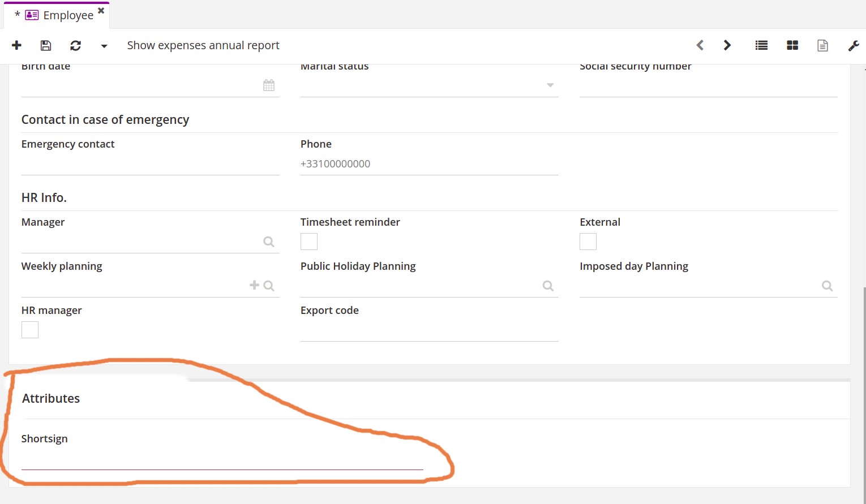Click Show expenses annual report
Viewport: 866px width, 504px height.
pos(203,45)
